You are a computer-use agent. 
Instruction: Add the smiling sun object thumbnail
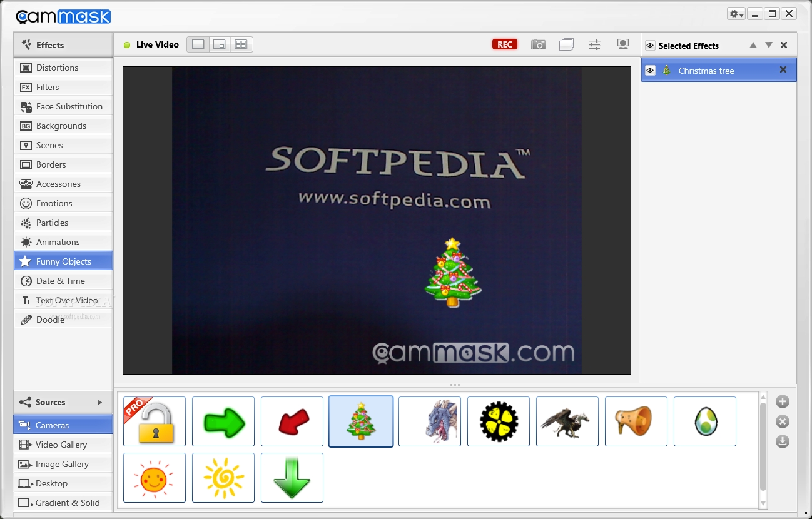155,478
